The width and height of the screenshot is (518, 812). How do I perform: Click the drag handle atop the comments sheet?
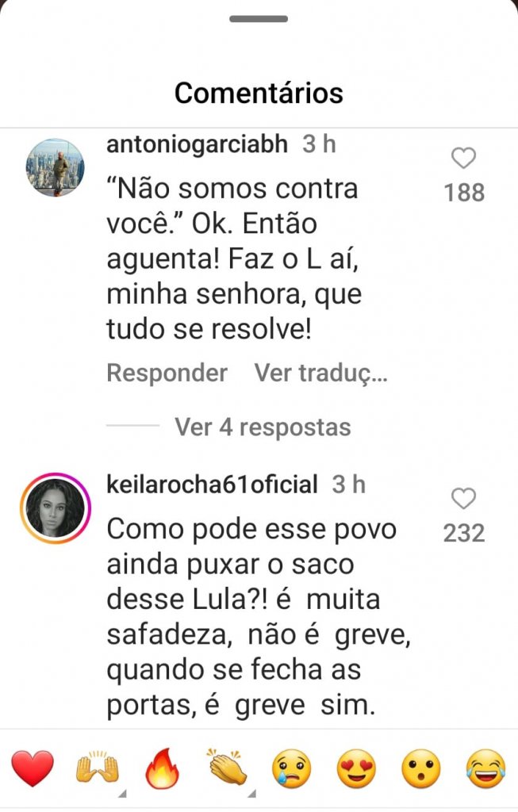259,19
